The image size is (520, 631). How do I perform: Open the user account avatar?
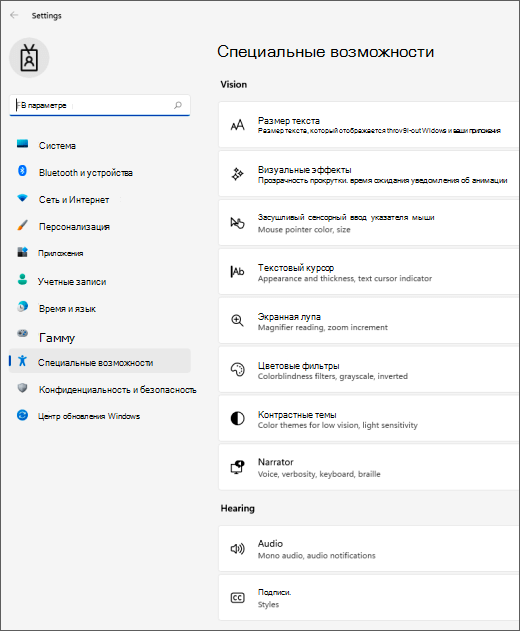click(x=29, y=58)
